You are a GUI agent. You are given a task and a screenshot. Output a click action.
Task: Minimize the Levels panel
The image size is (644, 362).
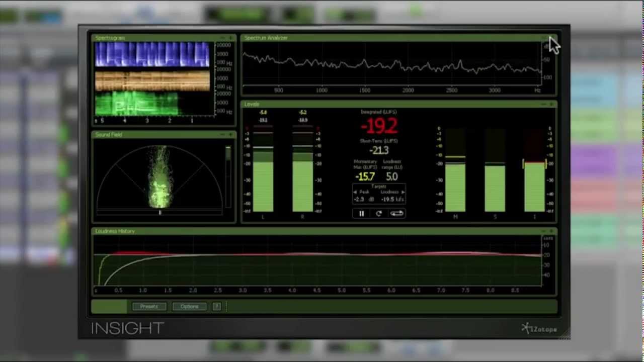[x=544, y=104]
